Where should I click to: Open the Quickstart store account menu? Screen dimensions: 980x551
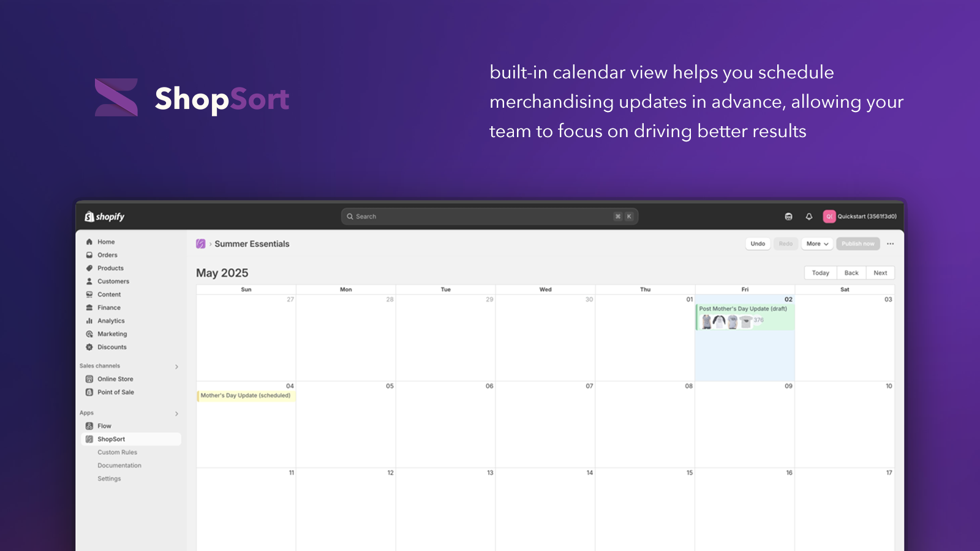pos(860,217)
